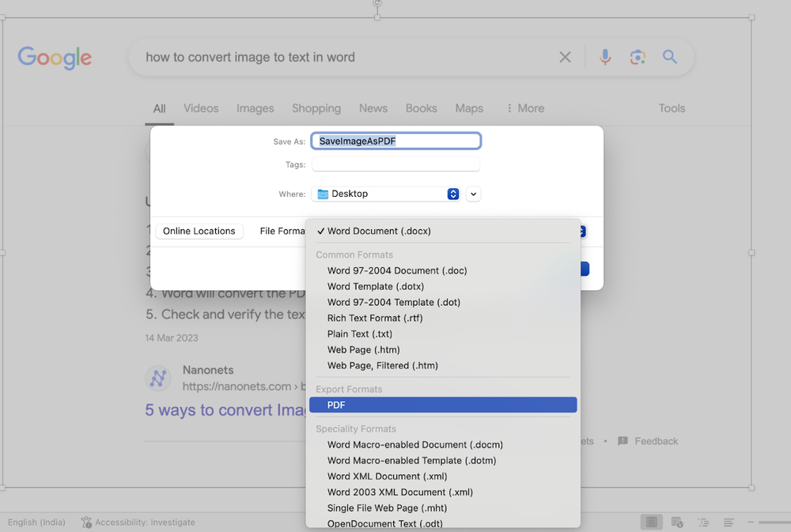The image size is (791, 532).
Task: Switch to Print Layout view
Action: pos(651,522)
